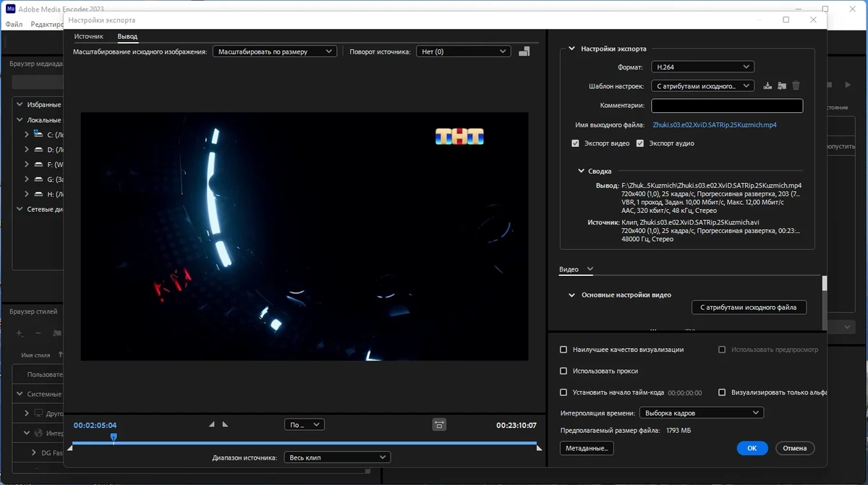Save the current export preset
The height and width of the screenshot is (485, 868).
[768, 85]
